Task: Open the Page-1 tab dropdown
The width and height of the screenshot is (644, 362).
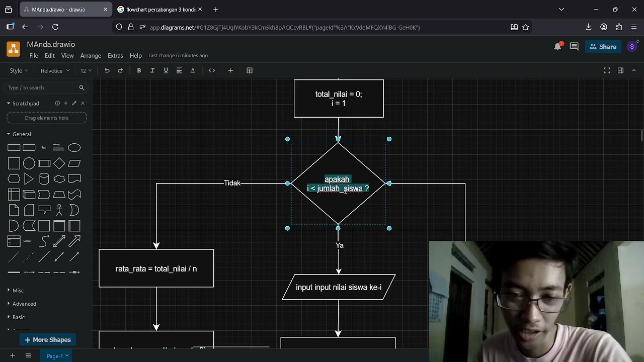Action: tap(57, 356)
